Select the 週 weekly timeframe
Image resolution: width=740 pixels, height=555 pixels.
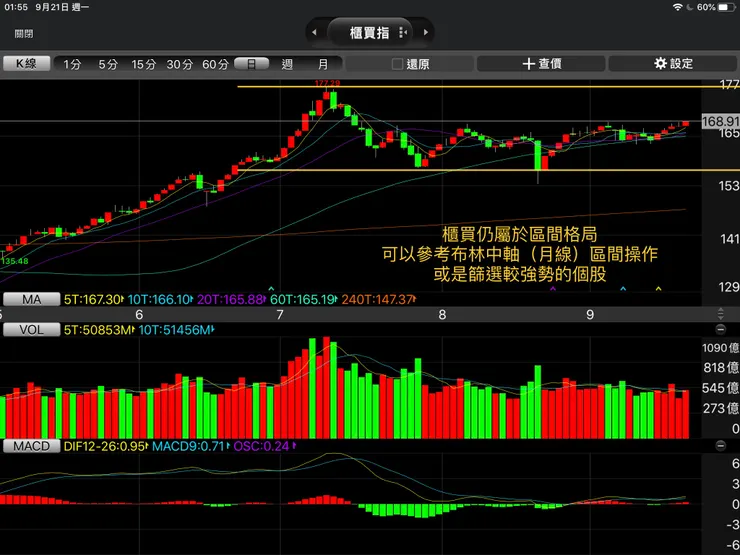coord(287,64)
